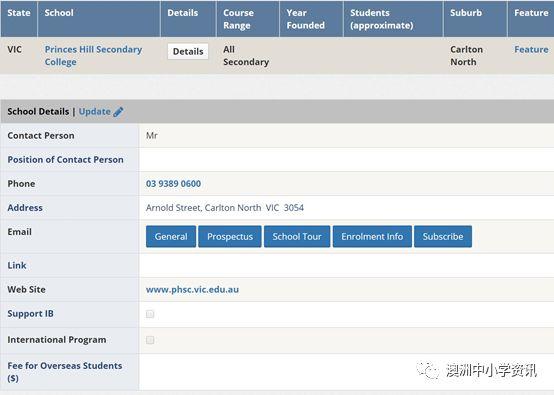Click the pencil edit icon beside Update

click(x=118, y=112)
